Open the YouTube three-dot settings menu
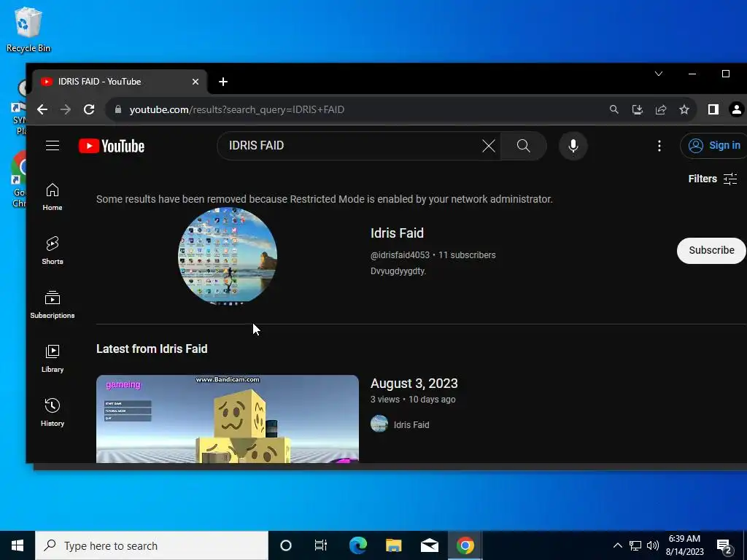 (x=659, y=146)
